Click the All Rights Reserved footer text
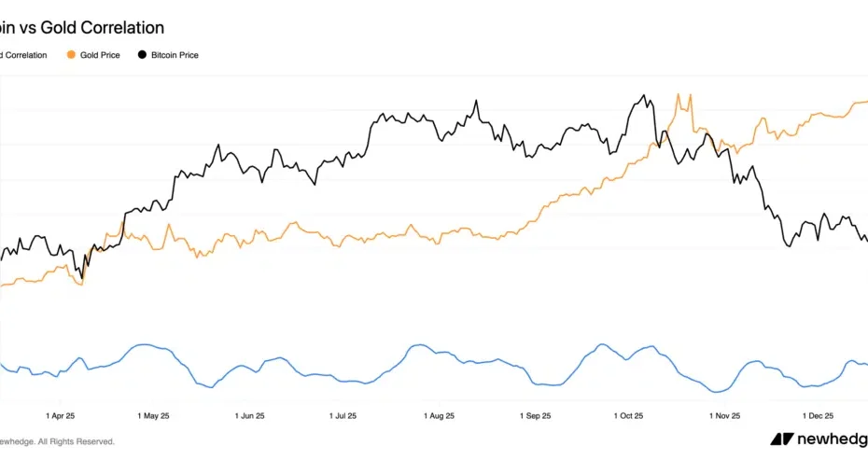Screen dimensions: 868x460 pos(58,441)
